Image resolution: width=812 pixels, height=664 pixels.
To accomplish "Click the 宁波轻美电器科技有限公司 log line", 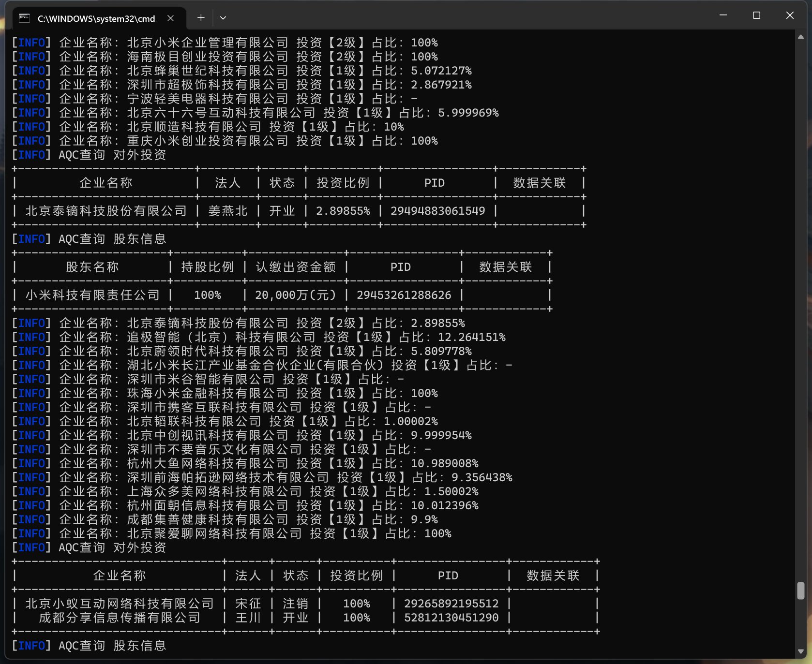I will click(x=214, y=99).
